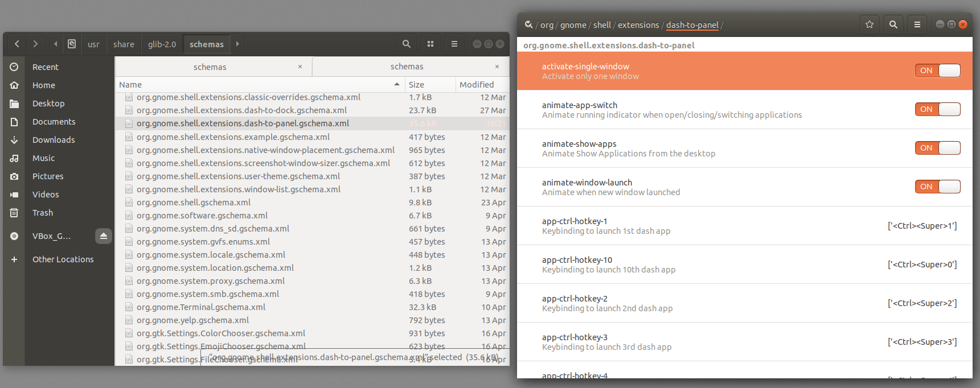The width and height of the screenshot is (980, 388).
Task: Close the first schemas tab
Action: click(300, 67)
